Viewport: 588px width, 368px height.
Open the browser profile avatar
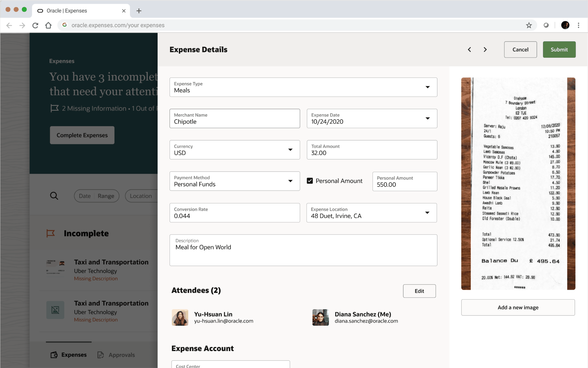565,25
